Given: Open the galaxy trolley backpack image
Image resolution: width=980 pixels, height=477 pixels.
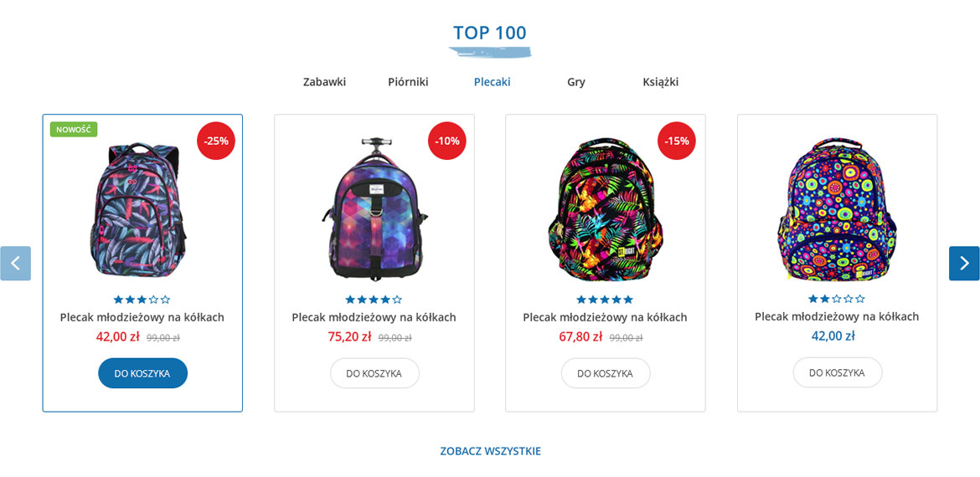Looking at the screenshot, I should click(x=374, y=208).
